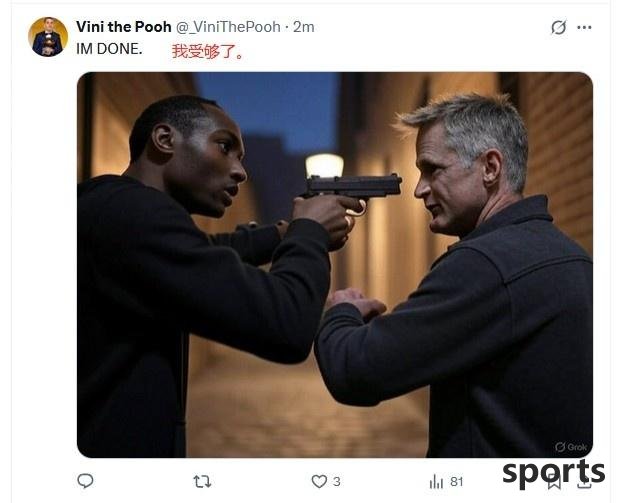Bookmark this post
The height and width of the screenshot is (503, 620).
pyautogui.click(x=554, y=482)
